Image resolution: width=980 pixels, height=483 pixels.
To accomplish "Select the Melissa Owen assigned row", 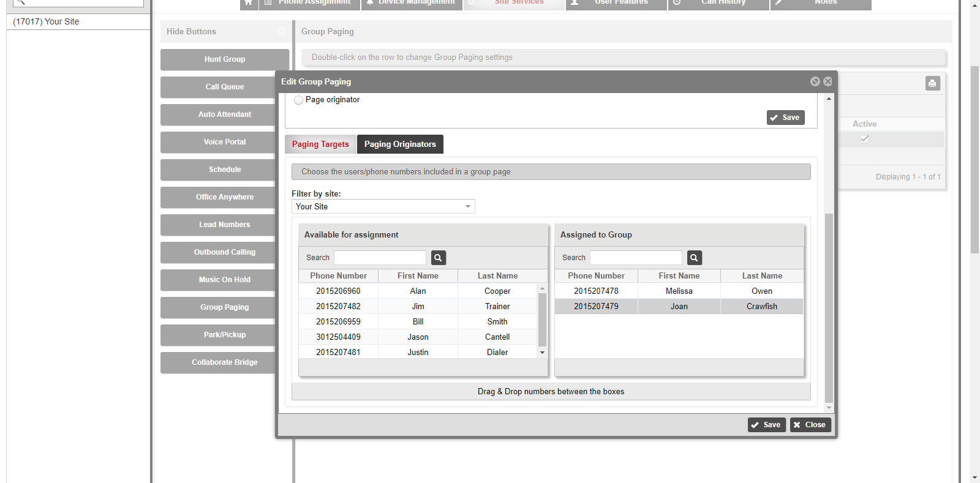I will 679,291.
